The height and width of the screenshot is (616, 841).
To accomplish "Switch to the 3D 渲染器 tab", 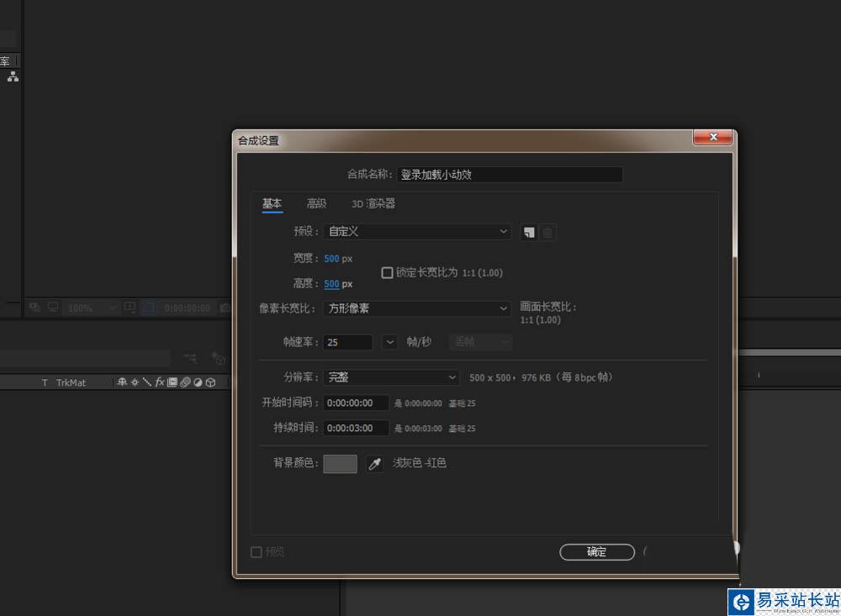I will click(x=373, y=203).
